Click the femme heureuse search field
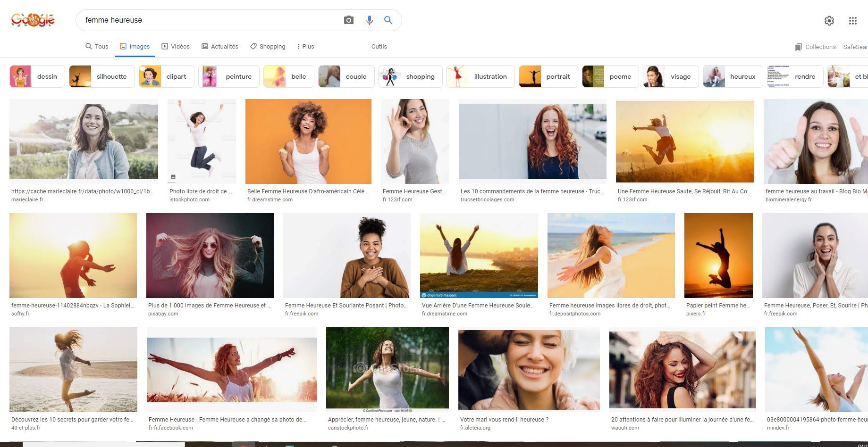The image size is (868, 447). point(208,20)
